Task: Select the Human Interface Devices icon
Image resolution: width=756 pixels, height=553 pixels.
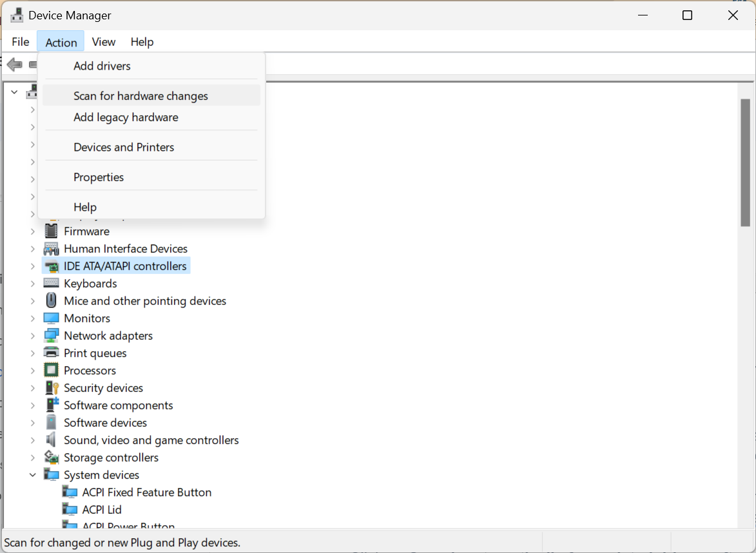Action: [52, 248]
